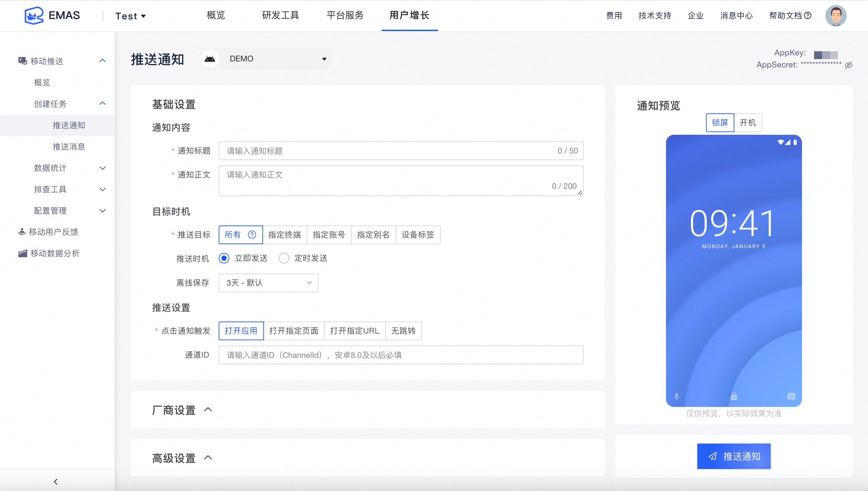Select 打开应用 click action
Image resolution: width=868 pixels, height=491 pixels.
click(x=241, y=331)
